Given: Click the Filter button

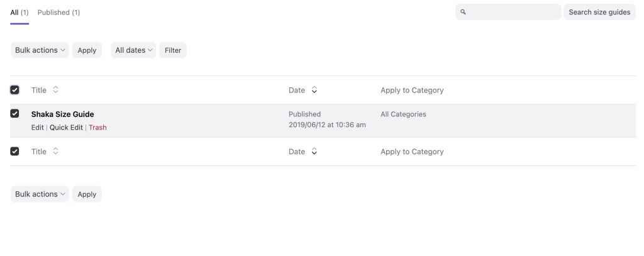Looking at the screenshot, I should [173, 50].
